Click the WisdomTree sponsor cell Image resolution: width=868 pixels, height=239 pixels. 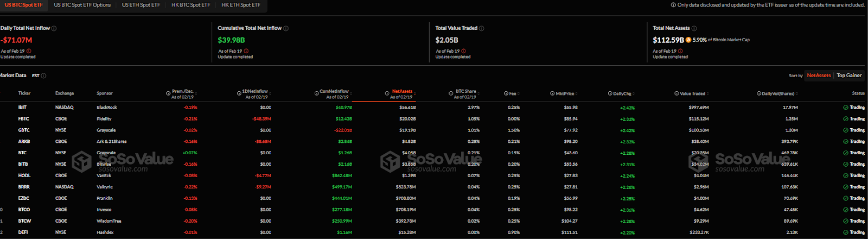109,221
